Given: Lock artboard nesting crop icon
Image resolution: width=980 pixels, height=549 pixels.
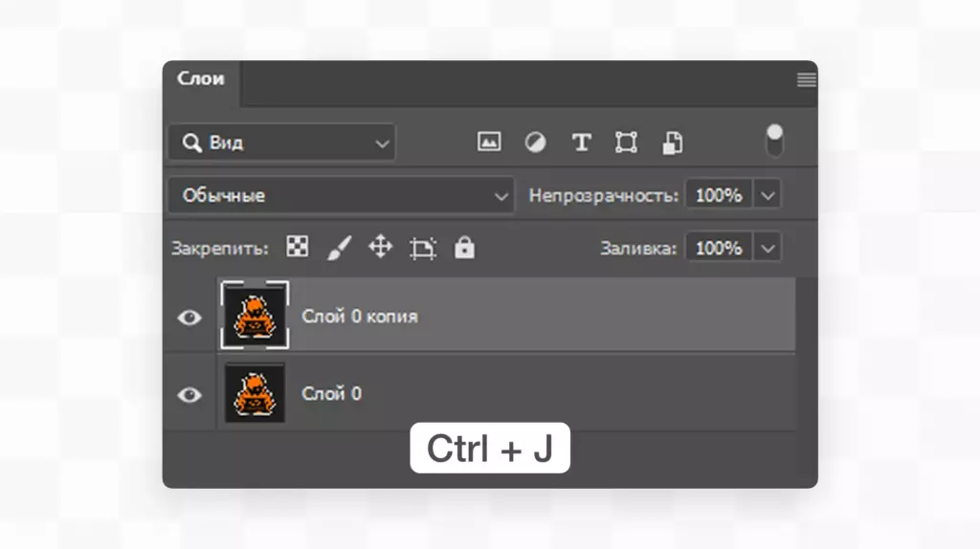Looking at the screenshot, I should pyautogui.click(x=422, y=248).
